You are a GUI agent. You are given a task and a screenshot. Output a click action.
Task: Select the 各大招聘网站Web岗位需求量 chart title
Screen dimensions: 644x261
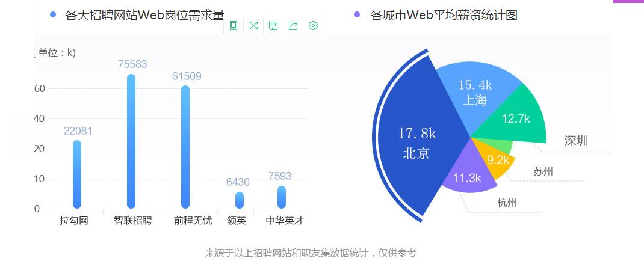[x=145, y=15]
